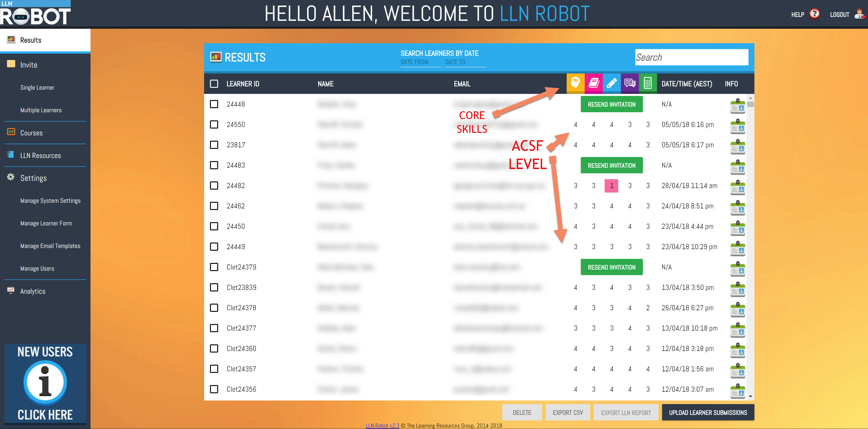
Task: Click the Results panel header icon
Action: [x=216, y=57]
